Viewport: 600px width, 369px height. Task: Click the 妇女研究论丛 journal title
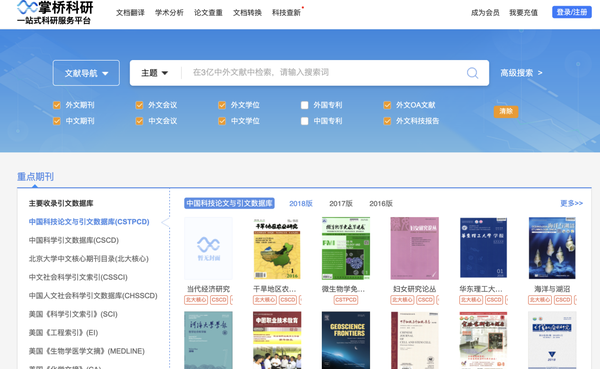coord(414,289)
